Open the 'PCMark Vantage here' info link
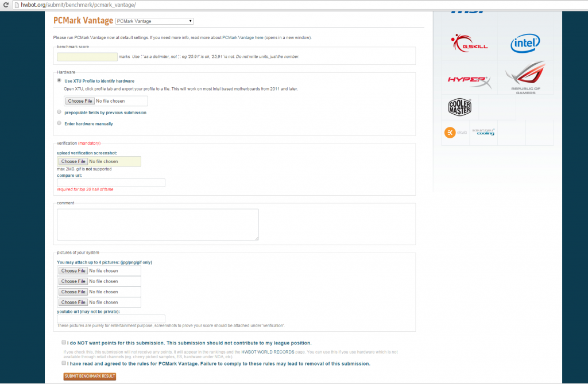 tap(243, 37)
